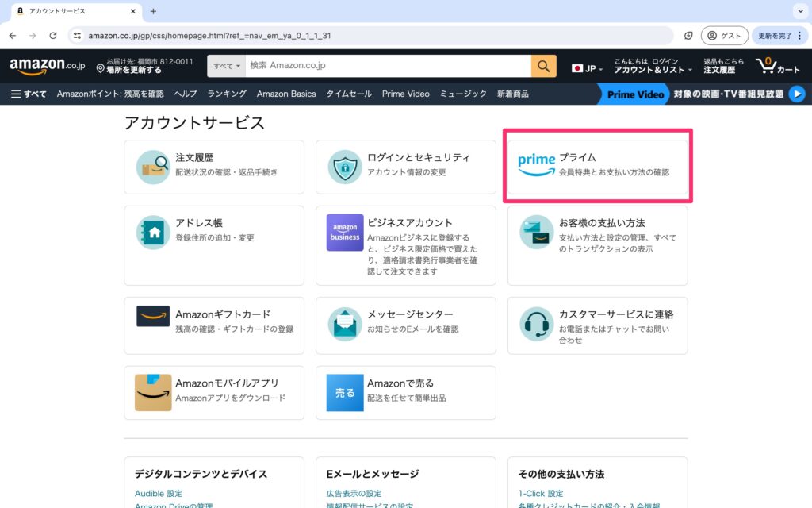Open the shopping cart icon
The height and width of the screenshot is (508, 812).
[777, 66]
